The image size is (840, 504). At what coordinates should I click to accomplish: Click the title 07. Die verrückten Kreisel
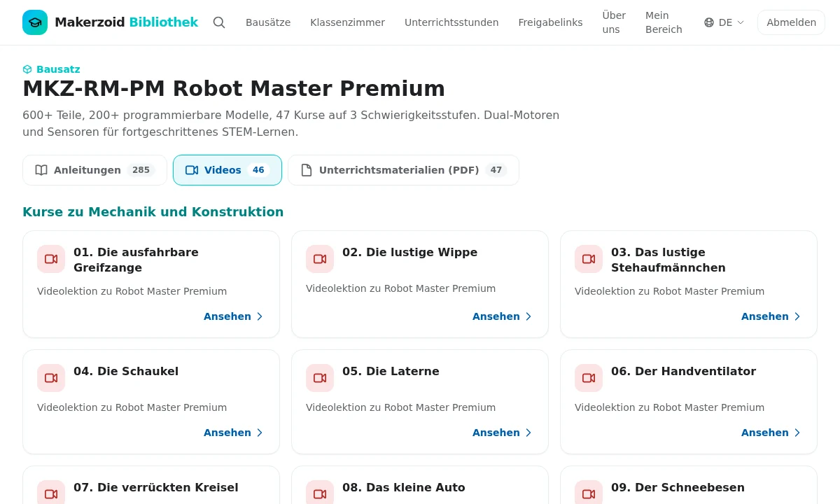156,487
